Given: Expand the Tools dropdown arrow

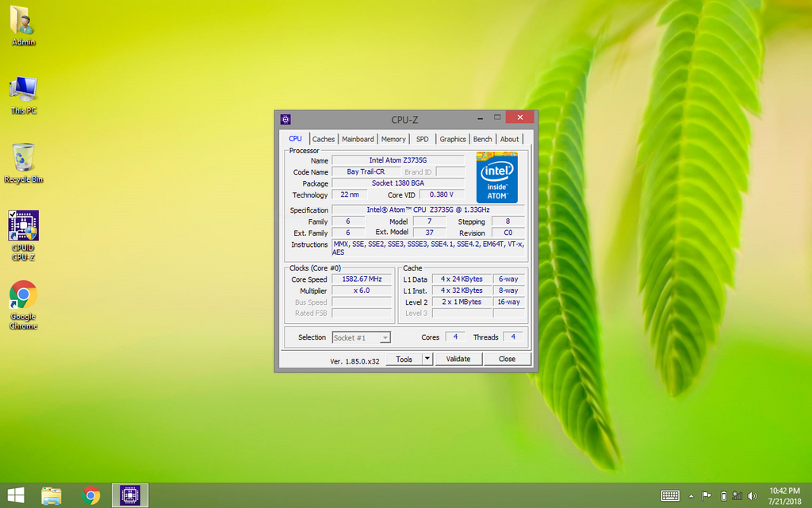Looking at the screenshot, I should pyautogui.click(x=427, y=359).
